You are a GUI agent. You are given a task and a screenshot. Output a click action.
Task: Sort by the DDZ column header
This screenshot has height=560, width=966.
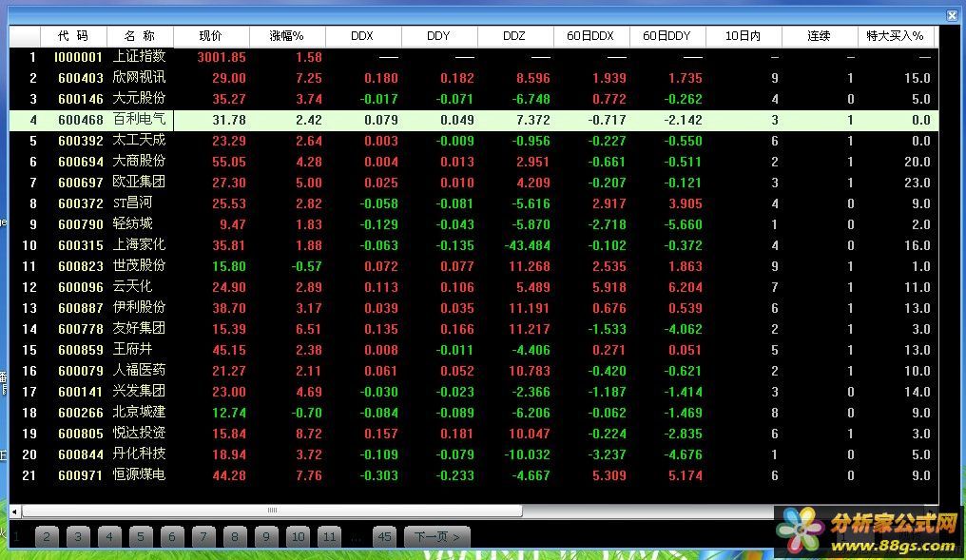click(x=515, y=36)
